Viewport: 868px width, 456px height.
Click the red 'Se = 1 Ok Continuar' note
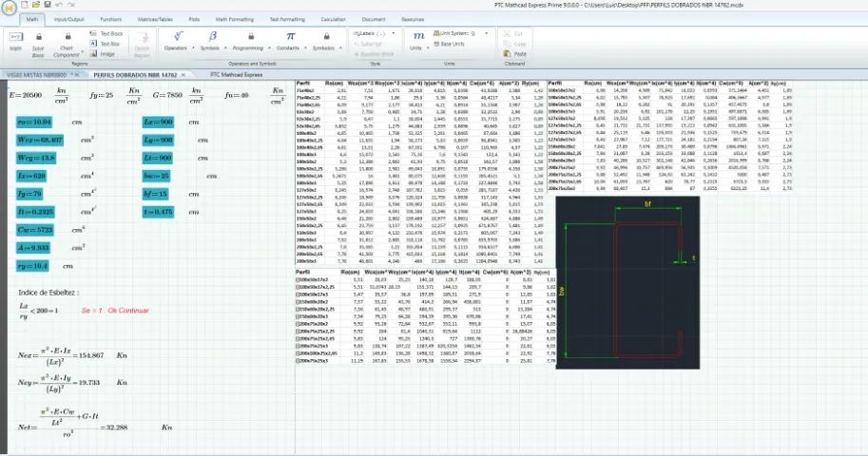115,311
